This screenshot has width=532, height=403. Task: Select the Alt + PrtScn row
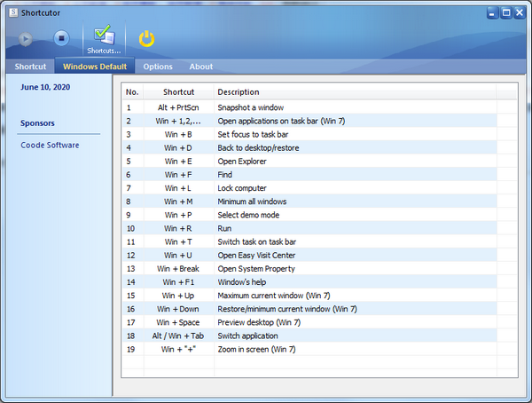click(266, 107)
